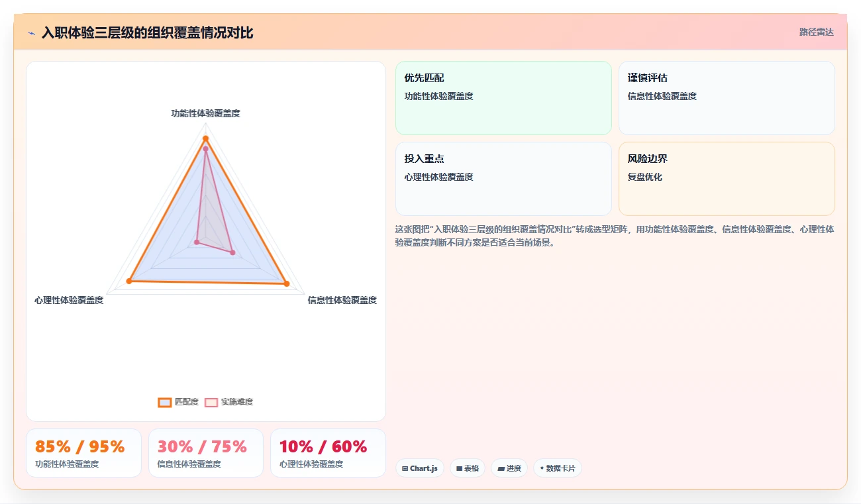Click the 功能性体验覆盖度 radar axis label
The height and width of the screenshot is (504, 861).
205,113
